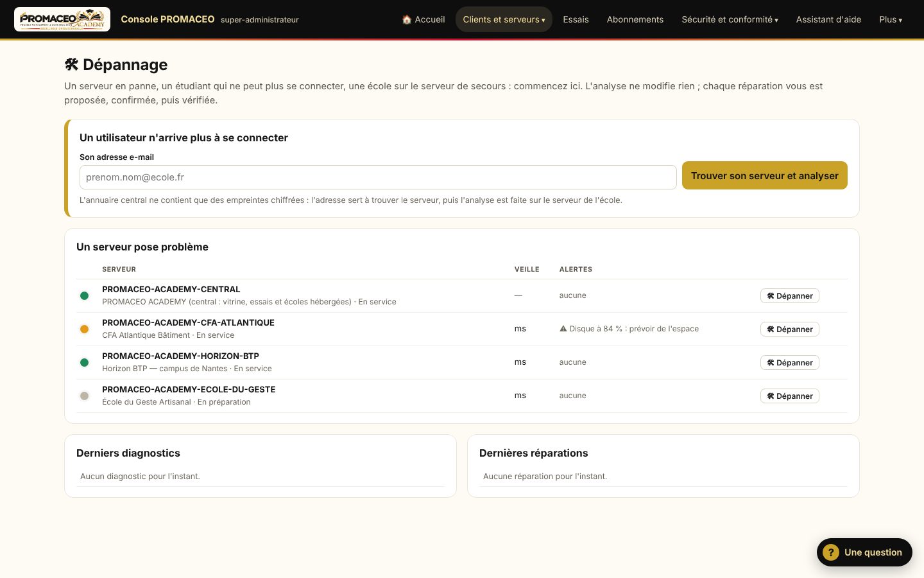Click the grey status dot for ECOLE-DU-GESTE
Image resolution: width=924 pixels, height=578 pixels.
coord(84,396)
